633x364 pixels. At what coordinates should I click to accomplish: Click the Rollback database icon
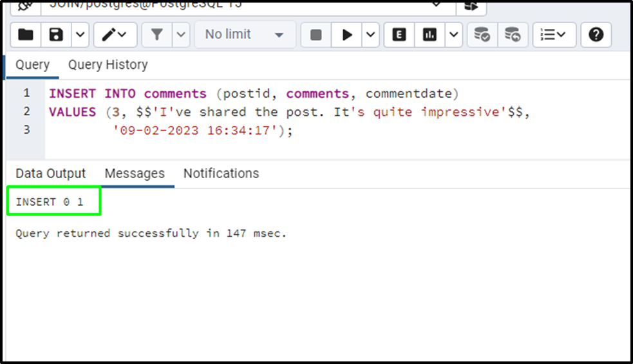pyautogui.click(x=513, y=35)
